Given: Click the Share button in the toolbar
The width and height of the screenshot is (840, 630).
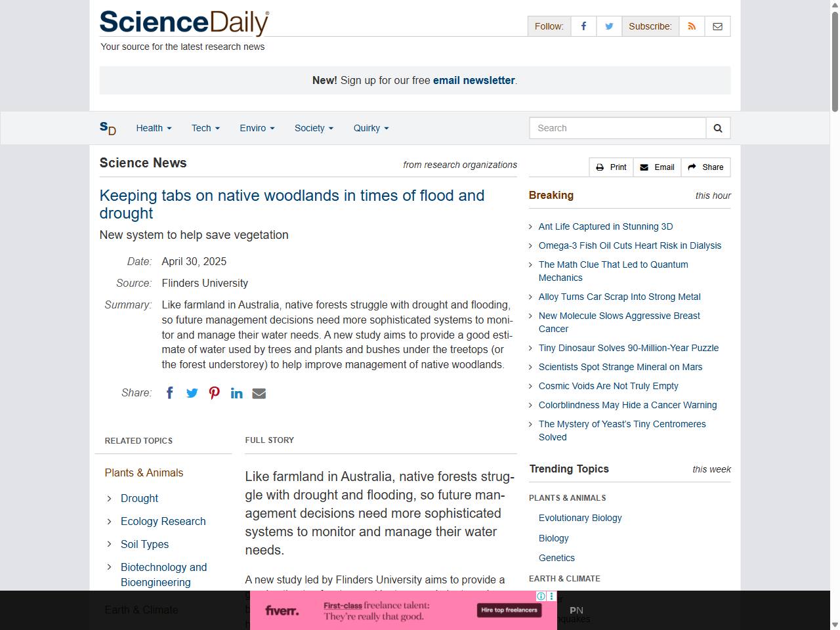Looking at the screenshot, I should tap(705, 167).
